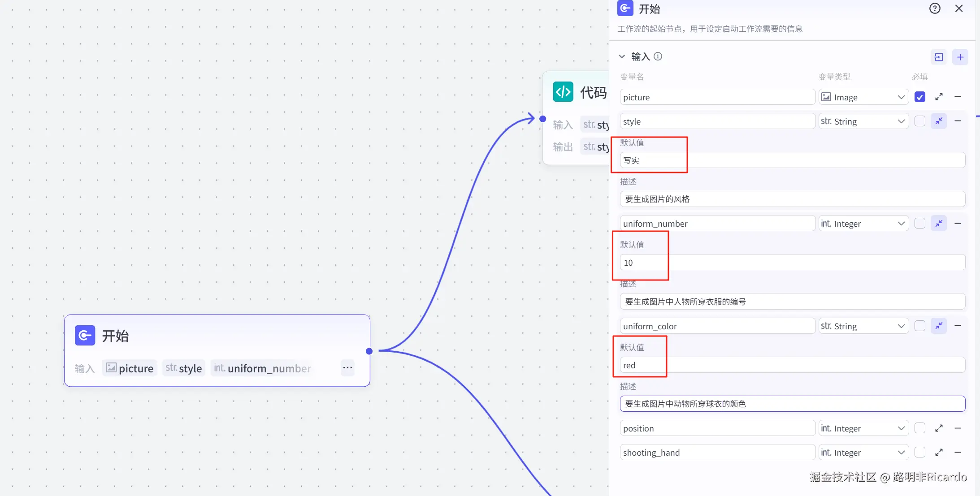Click the Code node icon

click(563, 92)
